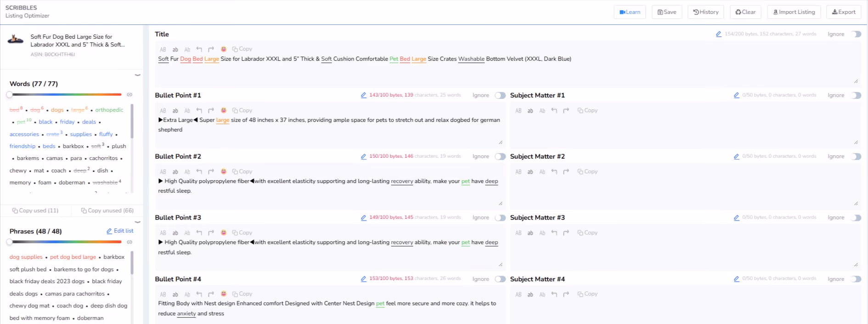Click redo arrow in Subject Matter #2 toolbar

pyautogui.click(x=566, y=172)
